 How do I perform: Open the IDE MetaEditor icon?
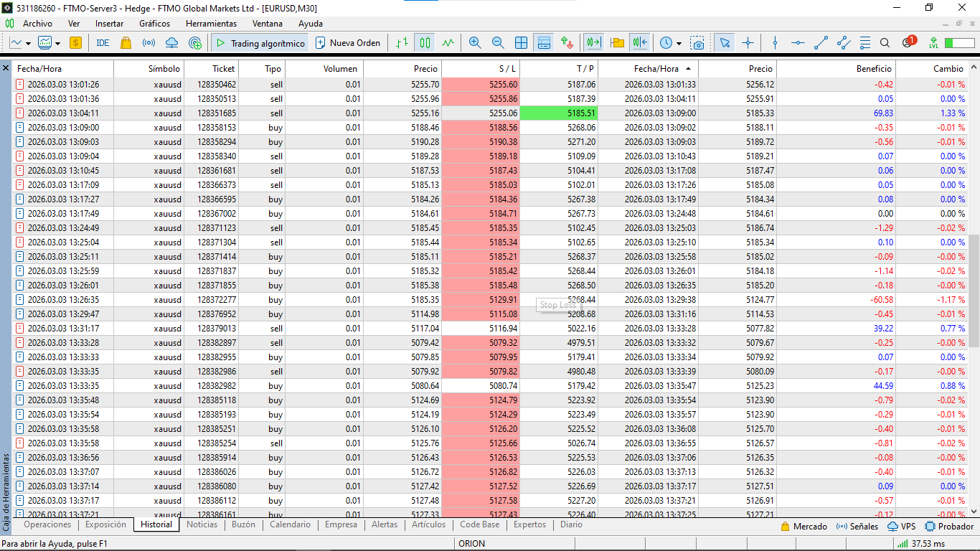point(103,43)
